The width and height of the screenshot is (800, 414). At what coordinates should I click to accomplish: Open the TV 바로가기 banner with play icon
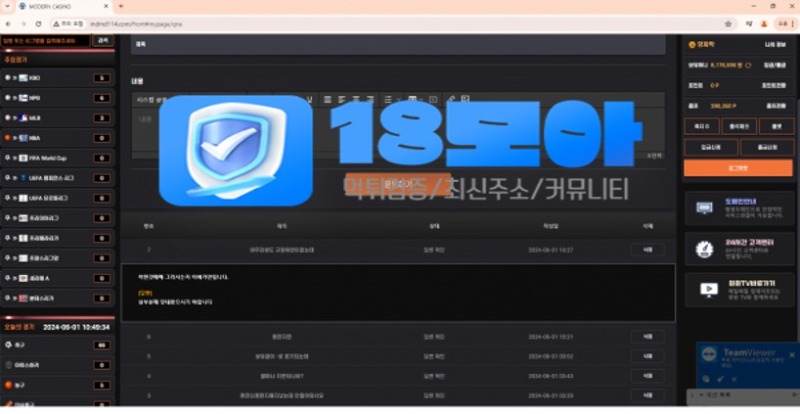coord(739,289)
